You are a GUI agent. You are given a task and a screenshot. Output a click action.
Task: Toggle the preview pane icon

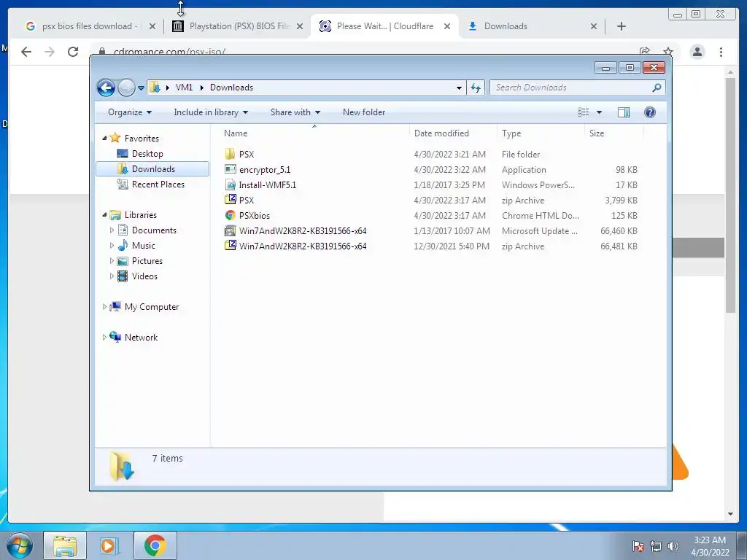click(x=623, y=112)
